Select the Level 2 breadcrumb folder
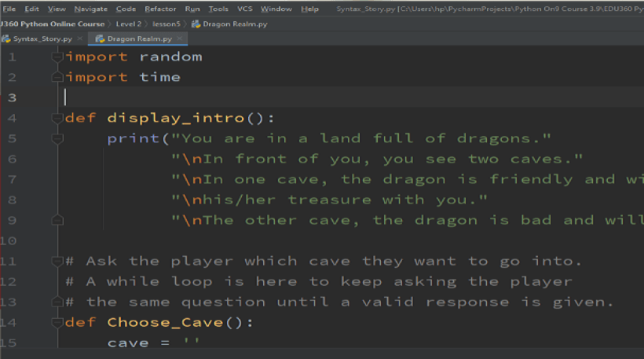Screen dimensions: 644x359 pyautogui.click(x=129, y=24)
